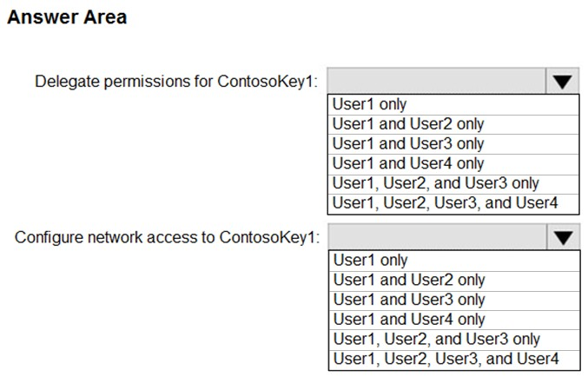This screenshot has height=377, width=588.
Task: Click the black triangle beside Delegate permissions box
Action: (x=562, y=82)
